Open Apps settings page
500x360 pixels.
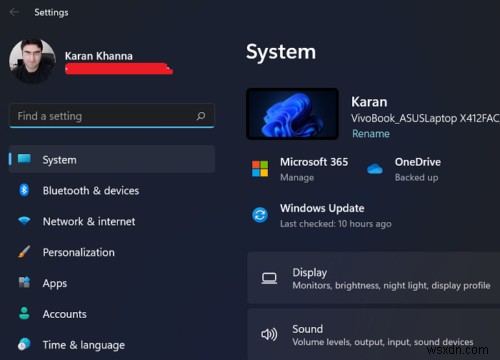tap(112, 283)
